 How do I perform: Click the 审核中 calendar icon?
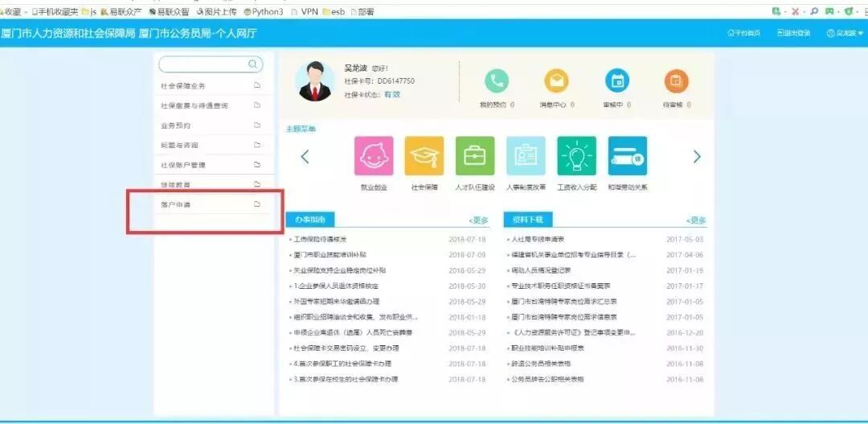pos(616,81)
